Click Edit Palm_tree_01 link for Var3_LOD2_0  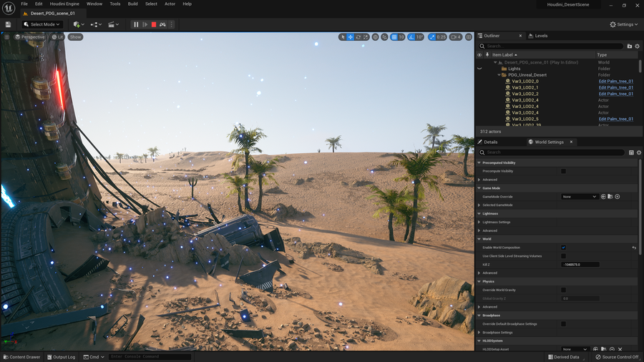[615, 82]
